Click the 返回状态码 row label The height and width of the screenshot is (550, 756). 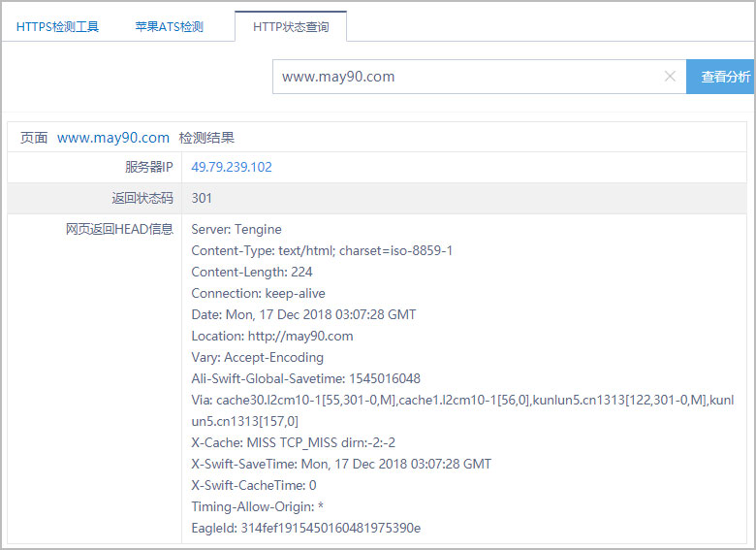pyautogui.click(x=142, y=198)
